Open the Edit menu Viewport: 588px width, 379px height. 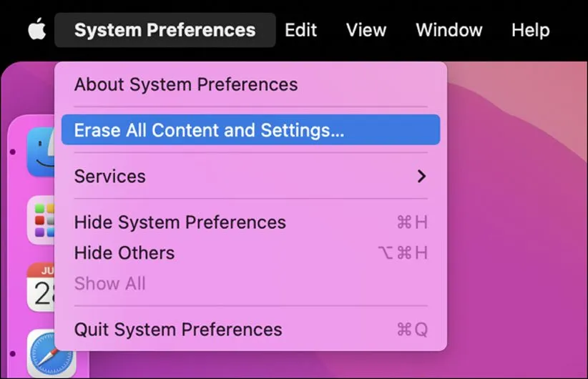tap(300, 30)
